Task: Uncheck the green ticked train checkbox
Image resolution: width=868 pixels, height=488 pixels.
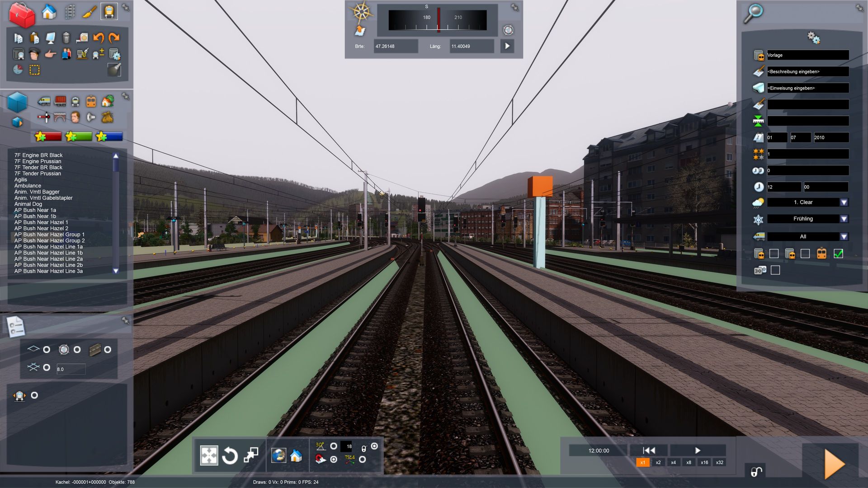Action: (838, 254)
